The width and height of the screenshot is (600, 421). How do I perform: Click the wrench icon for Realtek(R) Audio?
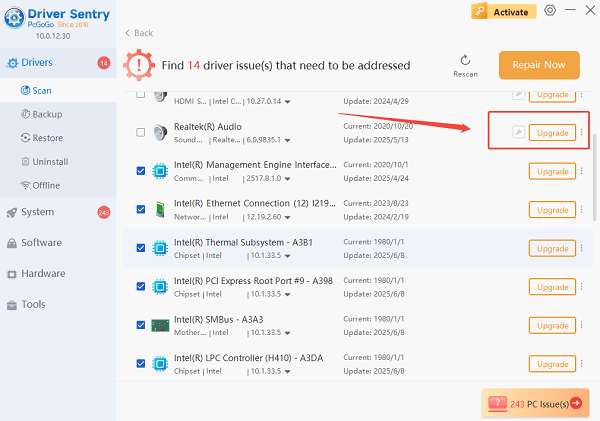[x=518, y=132]
